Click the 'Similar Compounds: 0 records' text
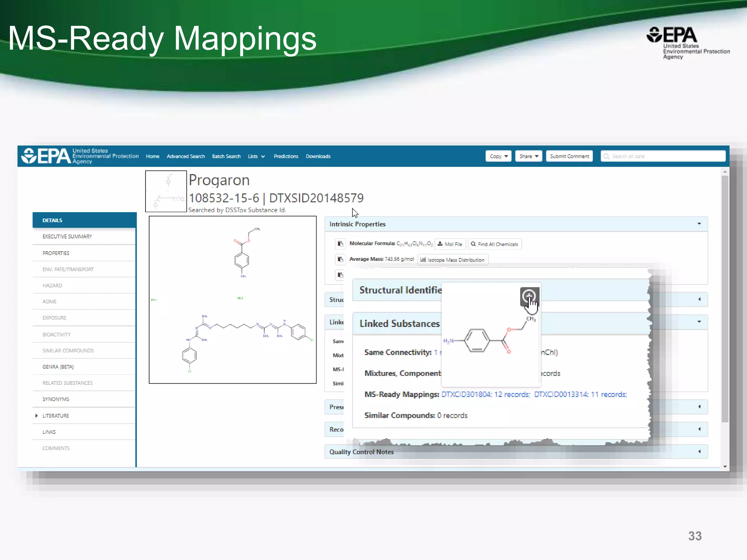Image resolution: width=747 pixels, height=560 pixels. tap(416, 416)
